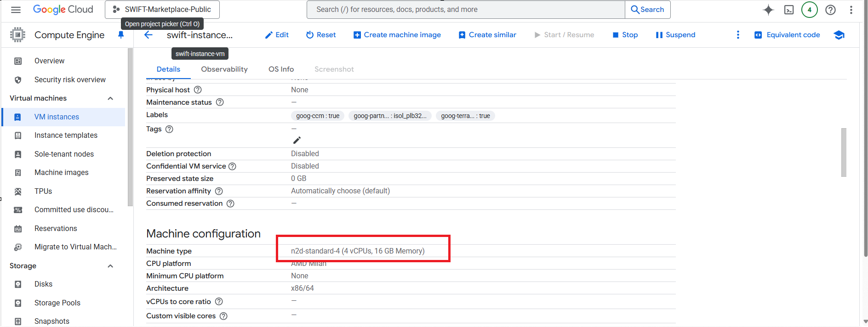Open notifications badge showing 4
This screenshot has width=868, height=327.
click(x=810, y=10)
